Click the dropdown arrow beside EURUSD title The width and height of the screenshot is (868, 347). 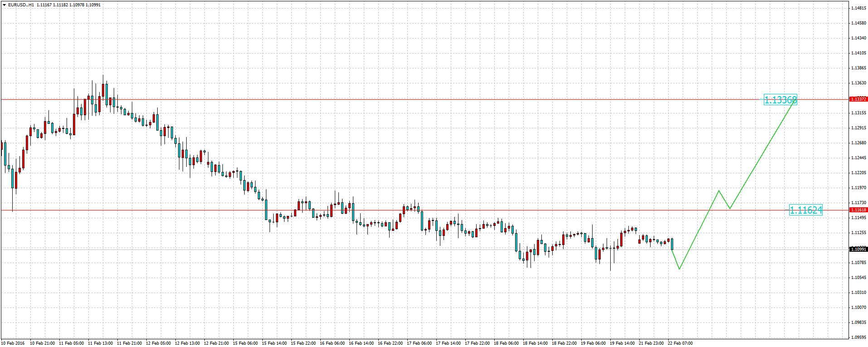coord(4,5)
